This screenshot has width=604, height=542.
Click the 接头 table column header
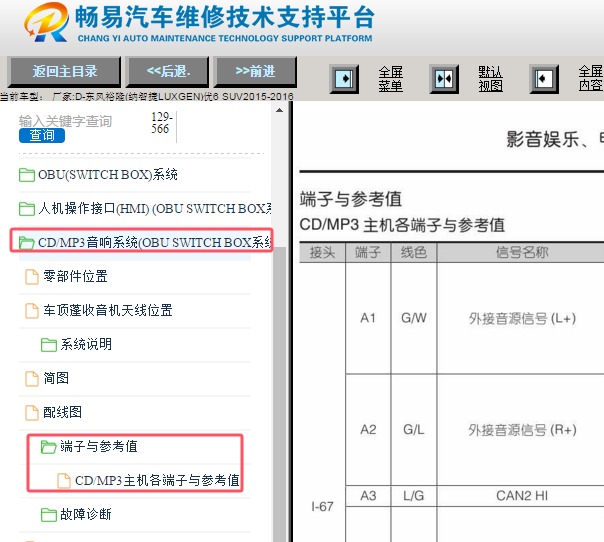coord(322,253)
